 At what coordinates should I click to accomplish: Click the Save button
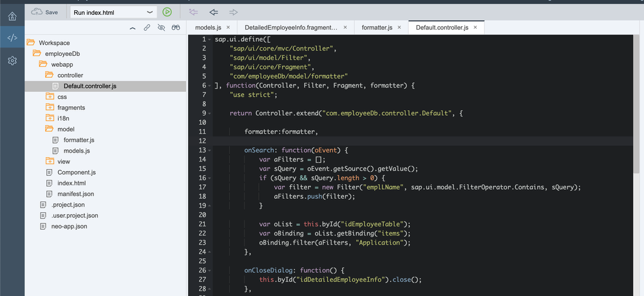(x=45, y=12)
